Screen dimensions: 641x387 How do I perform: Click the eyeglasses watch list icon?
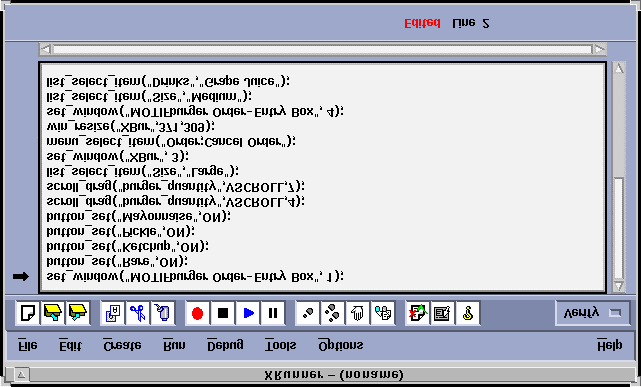click(x=383, y=313)
